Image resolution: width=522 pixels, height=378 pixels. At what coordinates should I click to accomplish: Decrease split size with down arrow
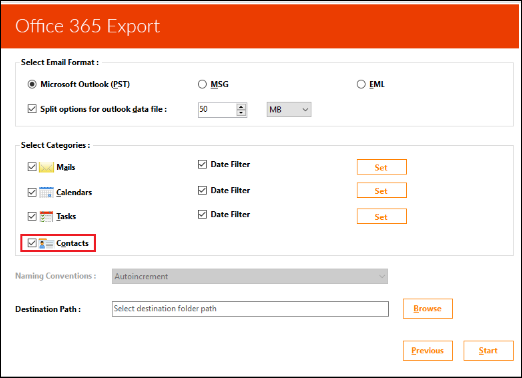click(241, 113)
